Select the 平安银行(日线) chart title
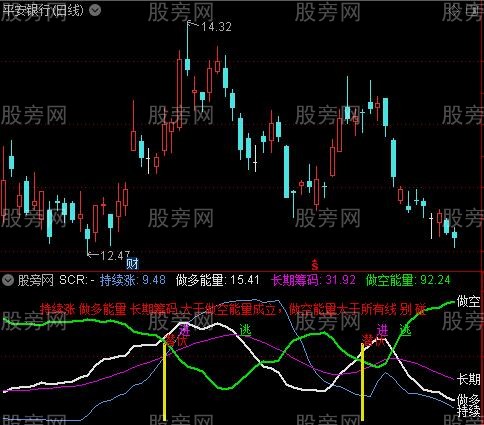Viewport: 484px width, 425px height. pos(43,11)
